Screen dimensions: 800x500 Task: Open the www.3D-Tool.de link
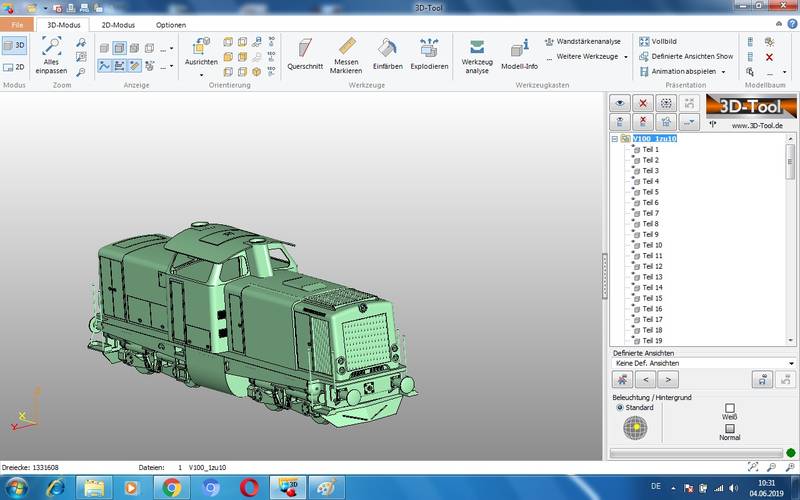click(x=757, y=125)
